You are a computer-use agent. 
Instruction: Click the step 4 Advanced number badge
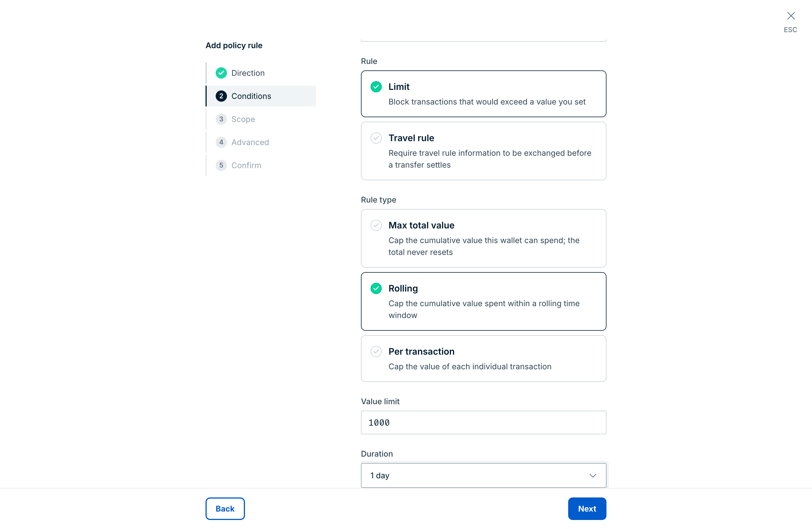pos(221,142)
